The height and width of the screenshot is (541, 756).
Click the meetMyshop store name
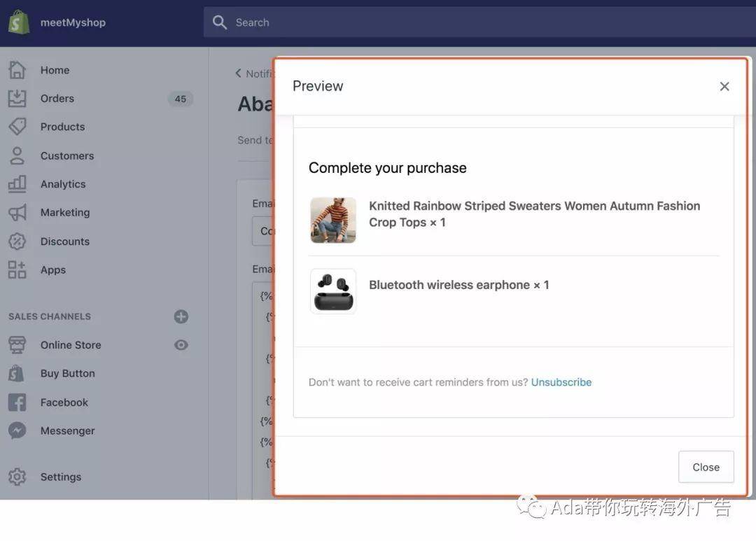click(73, 22)
